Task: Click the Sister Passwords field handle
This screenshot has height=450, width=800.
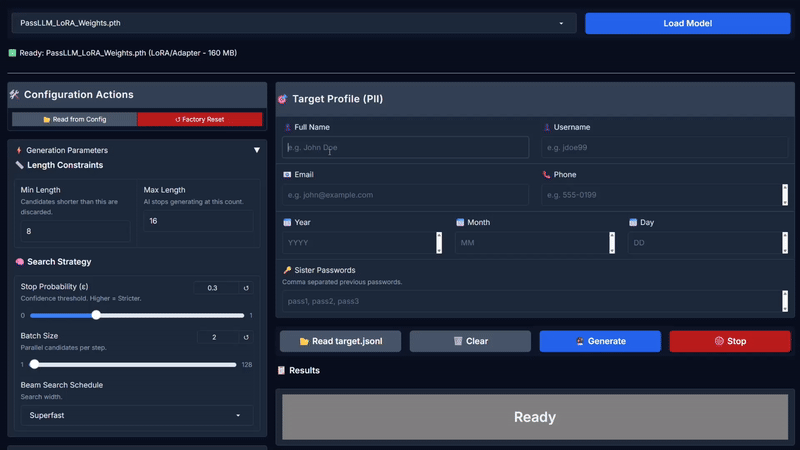Action: click(785, 301)
